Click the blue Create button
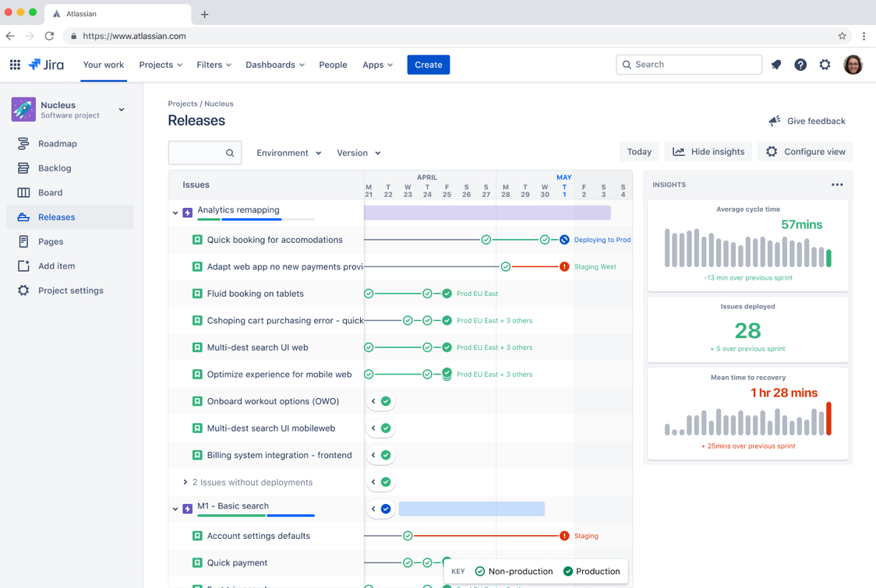The image size is (876, 588). (428, 65)
